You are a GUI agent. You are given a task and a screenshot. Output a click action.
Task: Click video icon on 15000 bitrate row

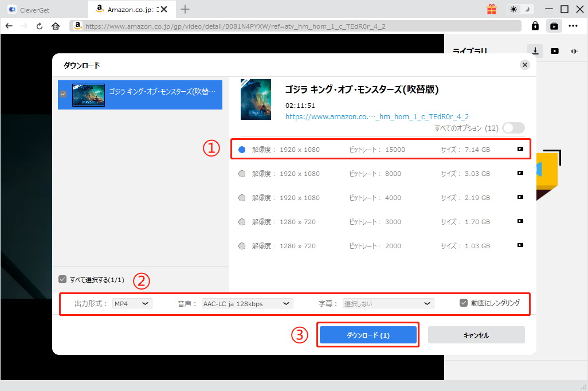(x=520, y=149)
